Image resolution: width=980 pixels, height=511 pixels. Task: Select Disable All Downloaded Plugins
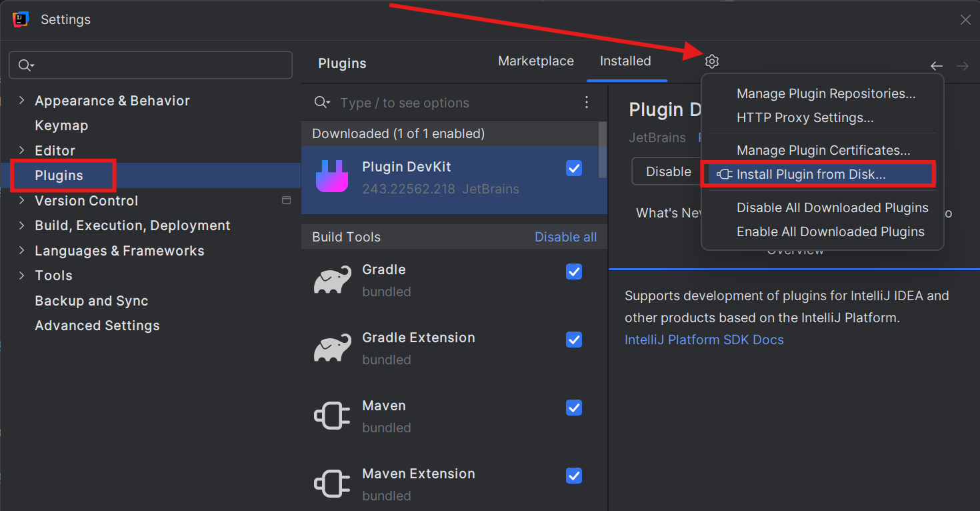833,207
